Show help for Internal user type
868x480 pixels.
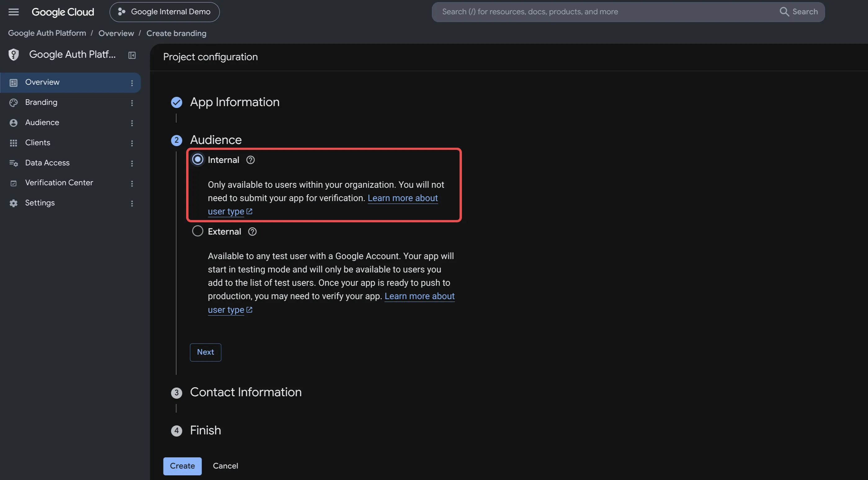(250, 160)
